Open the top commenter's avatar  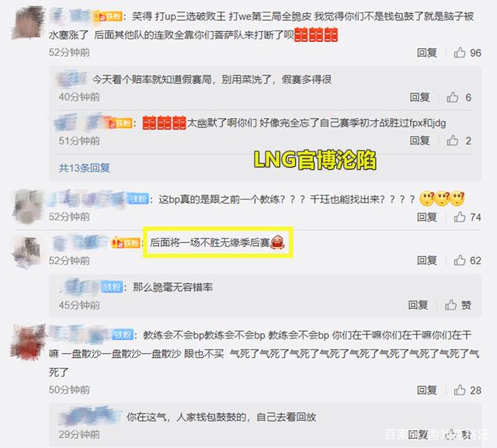(x=27, y=23)
